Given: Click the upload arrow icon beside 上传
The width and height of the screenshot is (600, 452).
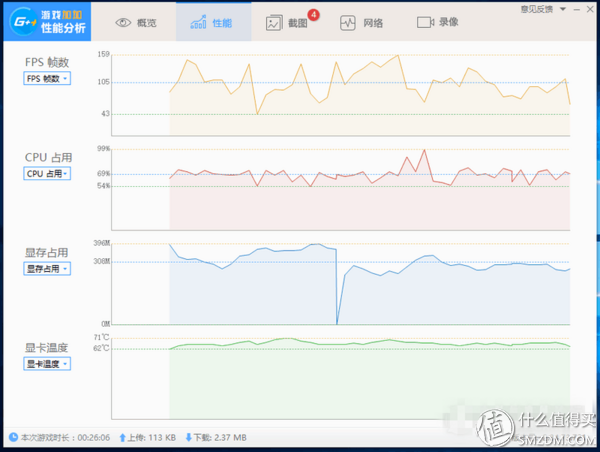Looking at the screenshot, I should pos(122,437).
